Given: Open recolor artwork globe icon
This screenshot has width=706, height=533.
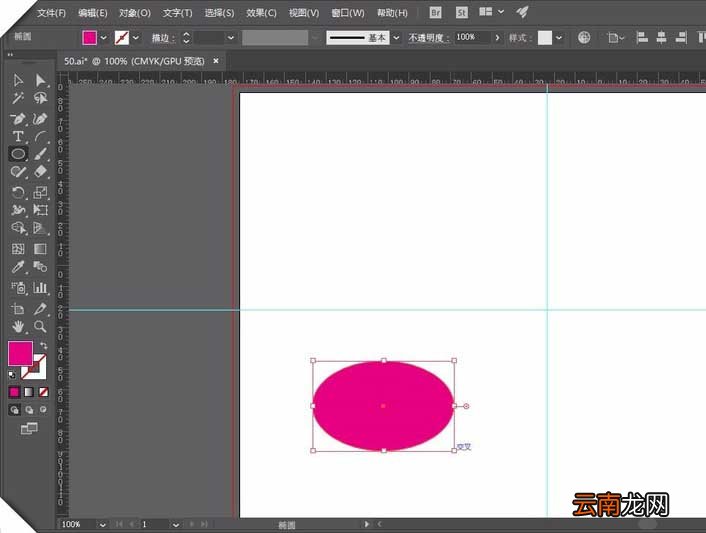Looking at the screenshot, I should coord(584,37).
